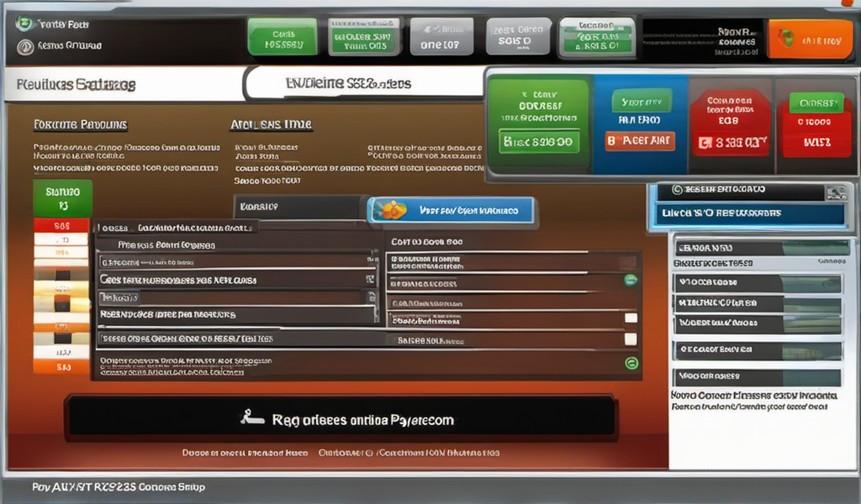Tick the upper white checkbox in the list
The image size is (861, 504).
click(631, 318)
